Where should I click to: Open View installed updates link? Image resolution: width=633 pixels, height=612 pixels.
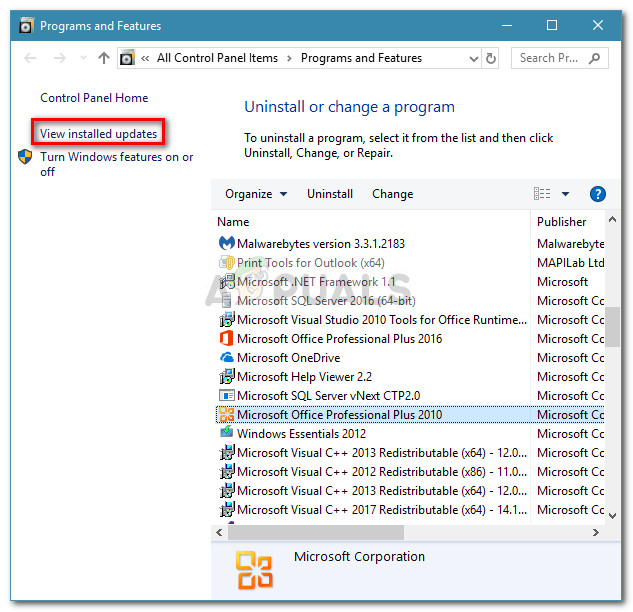click(x=98, y=134)
